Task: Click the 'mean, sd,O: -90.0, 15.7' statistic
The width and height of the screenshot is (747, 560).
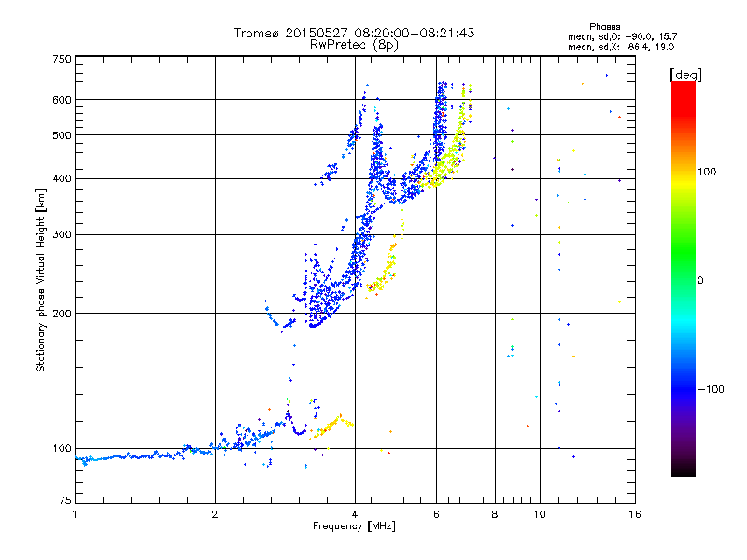Action: coord(622,36)
